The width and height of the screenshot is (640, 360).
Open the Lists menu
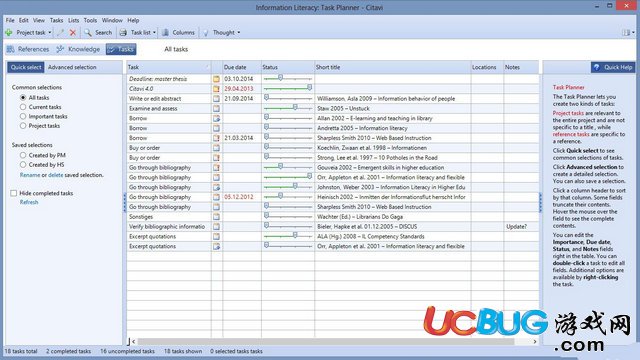point(73,20)
